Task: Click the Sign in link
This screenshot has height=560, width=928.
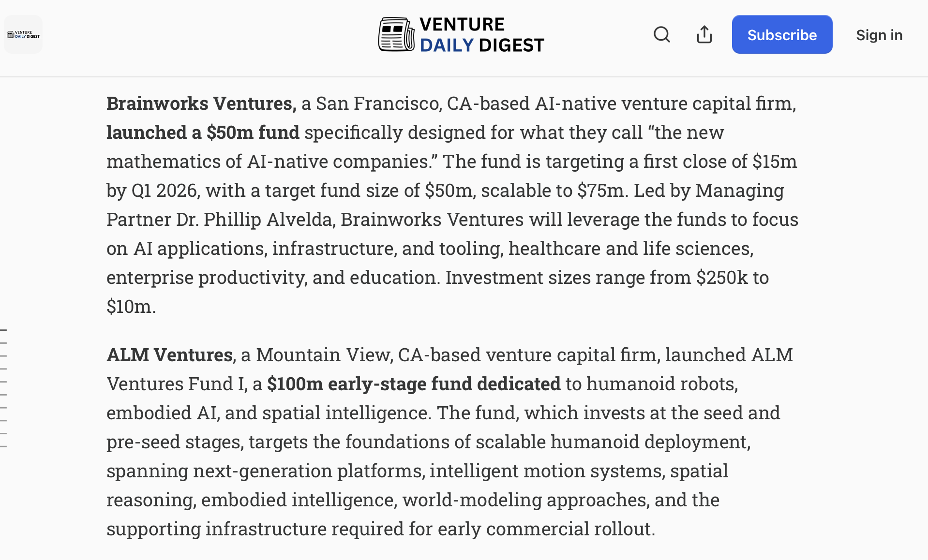Action: click(x=879, y=34)
